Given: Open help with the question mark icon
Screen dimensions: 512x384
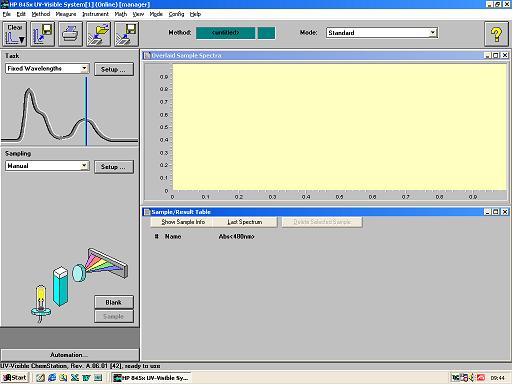Looking at the screenshot, I should tap(496, 34).
